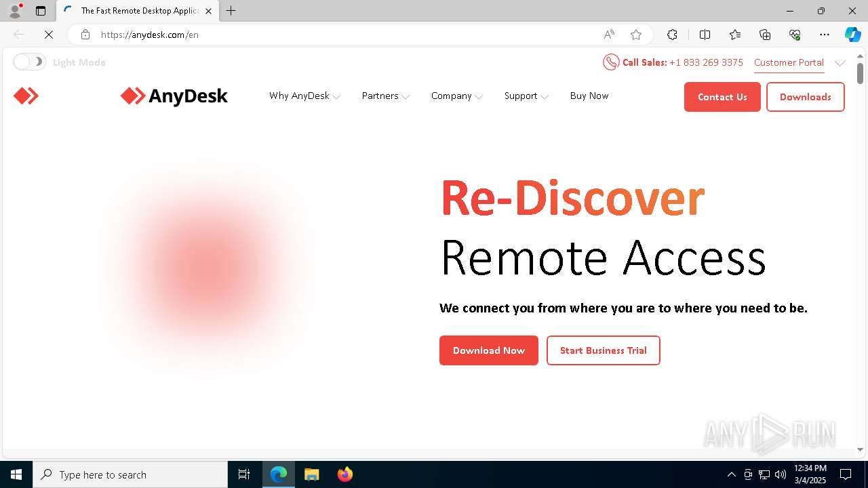Click the page vertical scrollbar thumb
868x488 pixels.
[861, 73]
